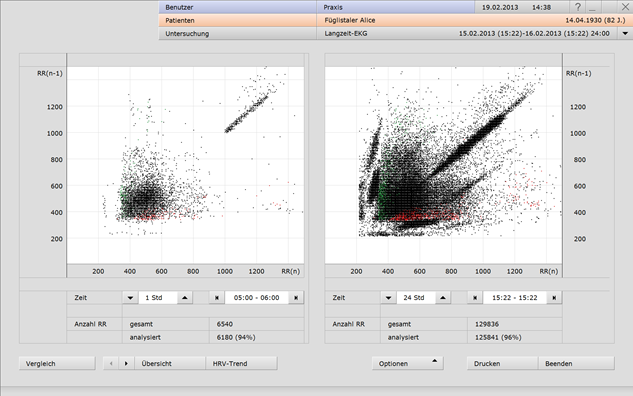Click the Vergleich button
Screen dimensions: 633x396
pyautogui.click(x=57, y=363)
